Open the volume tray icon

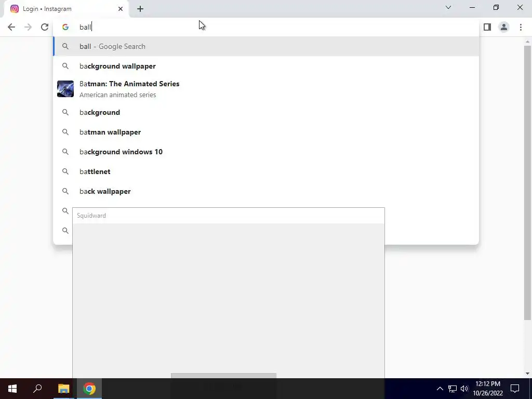[464, 389]
